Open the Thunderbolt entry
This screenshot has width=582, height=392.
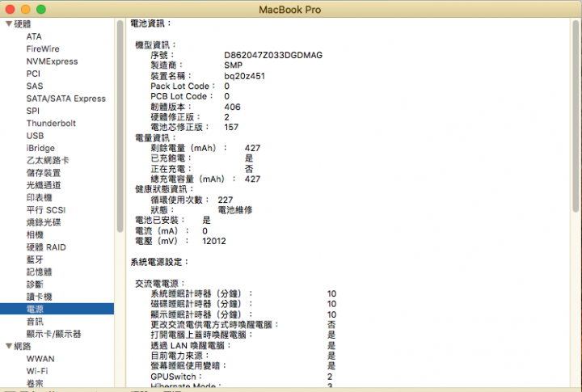click(x=51, y=123)
